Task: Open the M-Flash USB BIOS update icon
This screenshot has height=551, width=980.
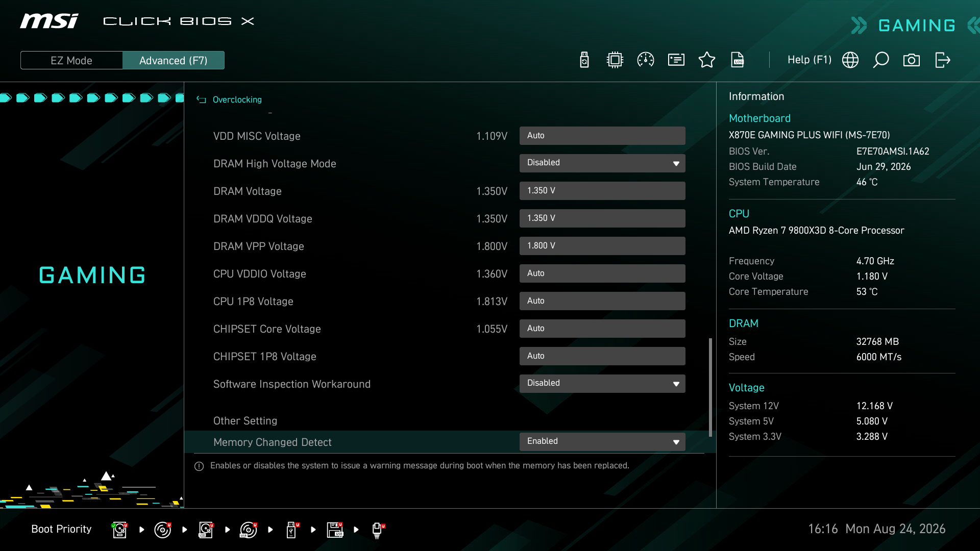Action: click(x=584, y=60)
